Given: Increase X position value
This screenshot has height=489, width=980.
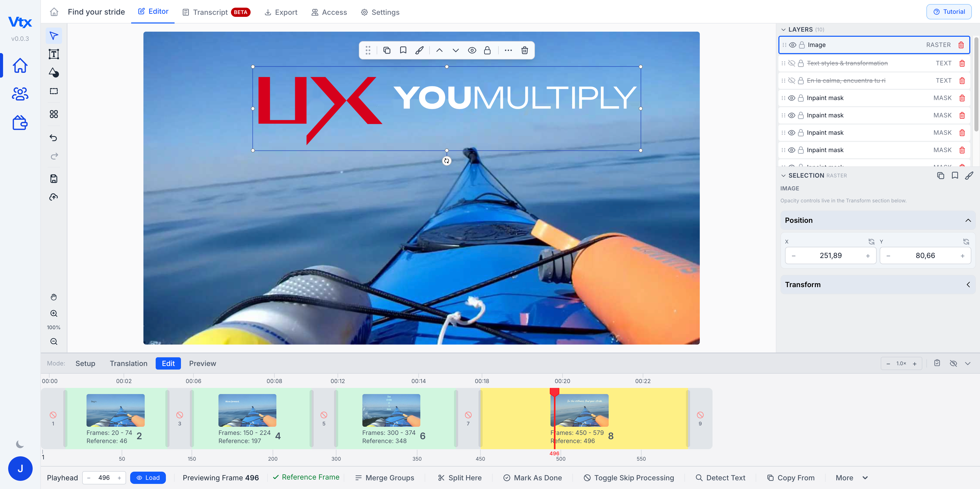Looking at the screenshot, I should pyautogui.click(x=868, y=256).
